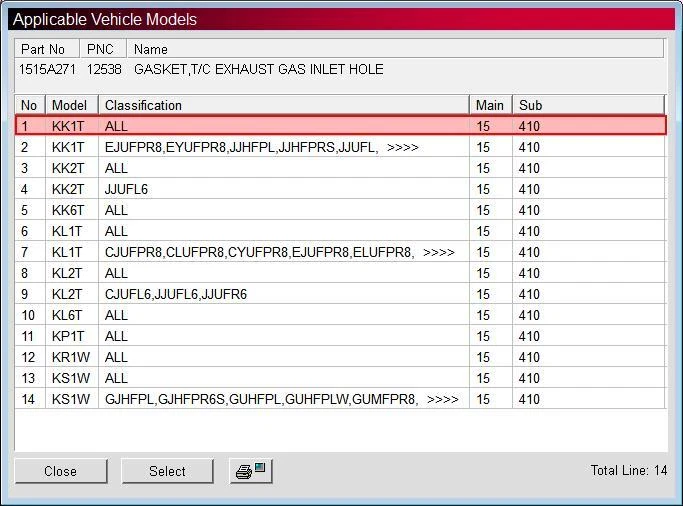Viewport: 683px width, 506px height.
Task: Click the Model column header
Action: tap(72, 105)
